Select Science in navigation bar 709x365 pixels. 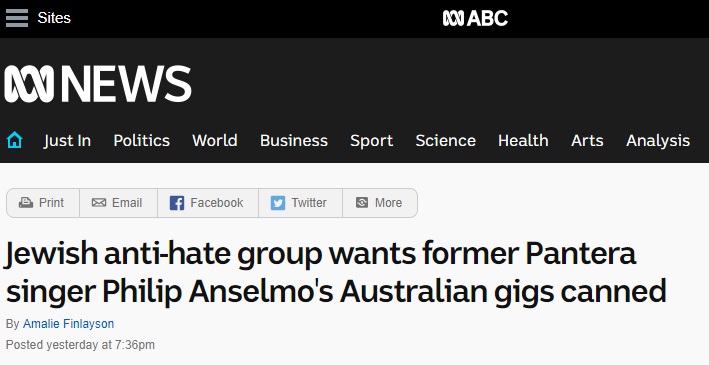tap(445, 141)
